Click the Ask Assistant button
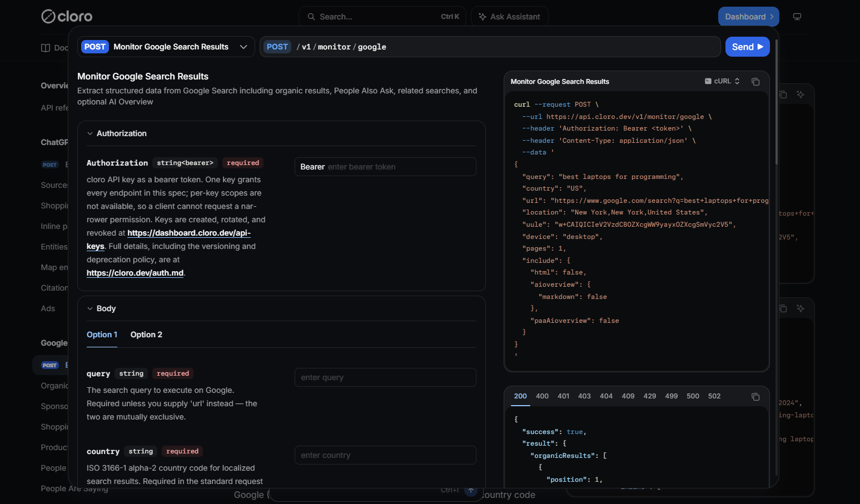 tap(510, 17)
